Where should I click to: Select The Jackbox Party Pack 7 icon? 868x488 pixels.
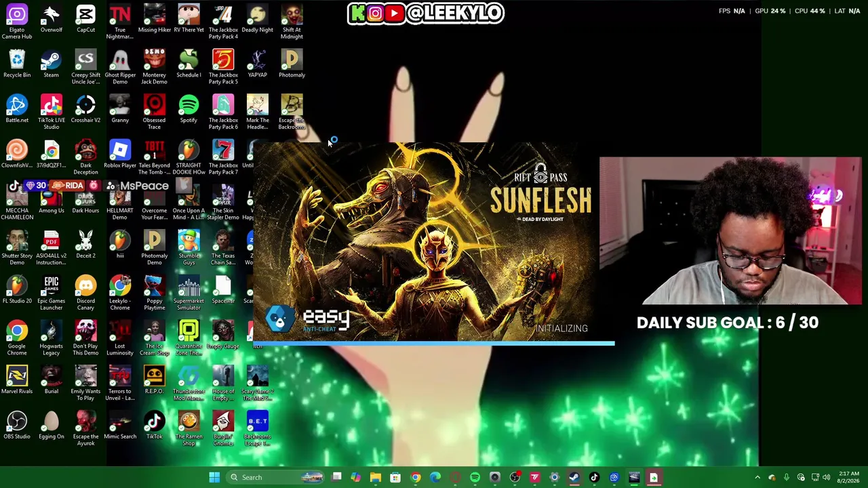coord(223,157)
